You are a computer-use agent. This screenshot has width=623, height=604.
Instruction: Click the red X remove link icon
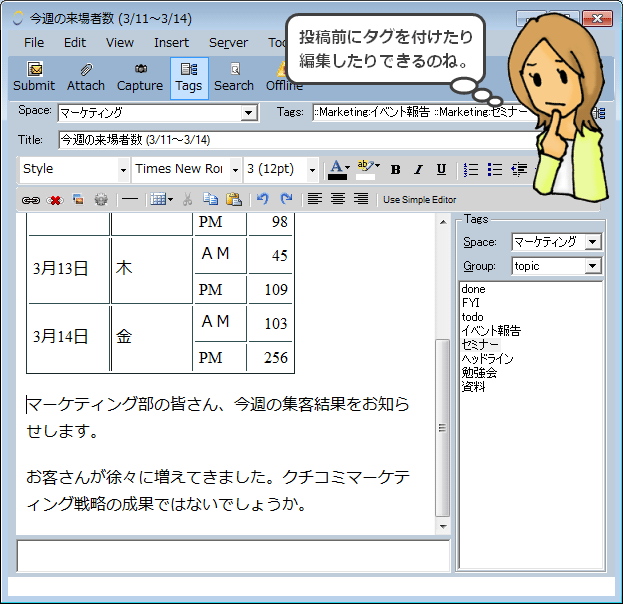pyautogui.click(x=55, y=200)
